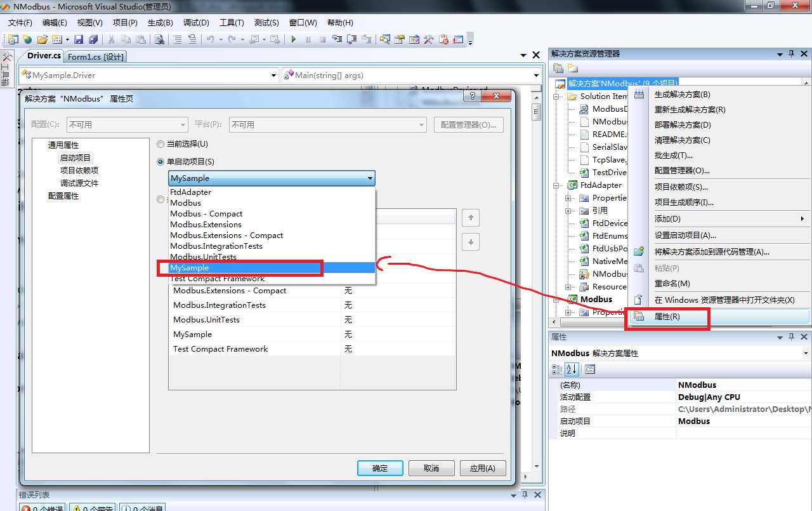The image size is (812, 511).
Task: Open the 调试(D) menu
Action: (x=196, y=22)
